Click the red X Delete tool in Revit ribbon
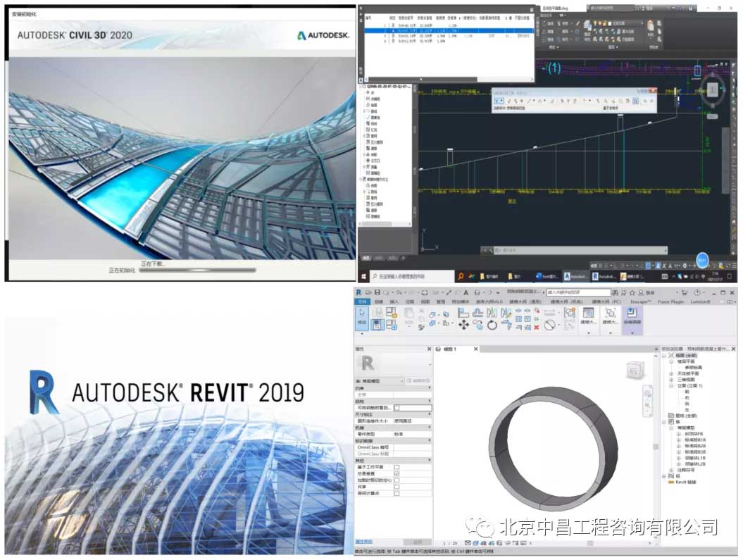Viewport: 743px width, 560px height. [537, 327]
